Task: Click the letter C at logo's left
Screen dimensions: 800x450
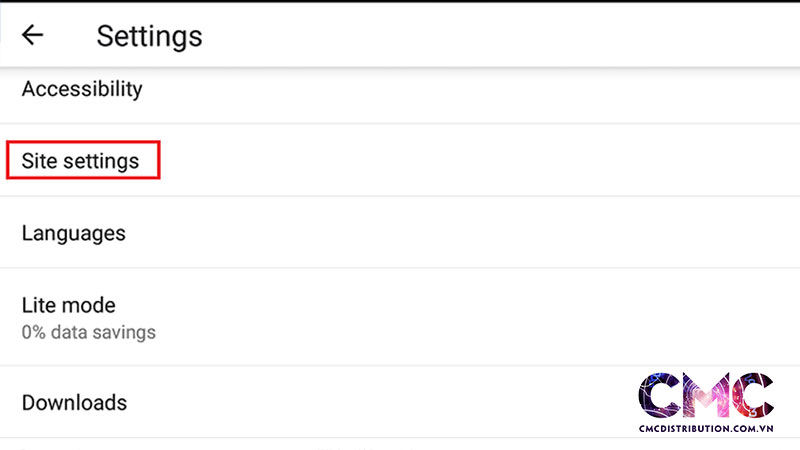Action: pyautogui.click(x=660, y=395)
